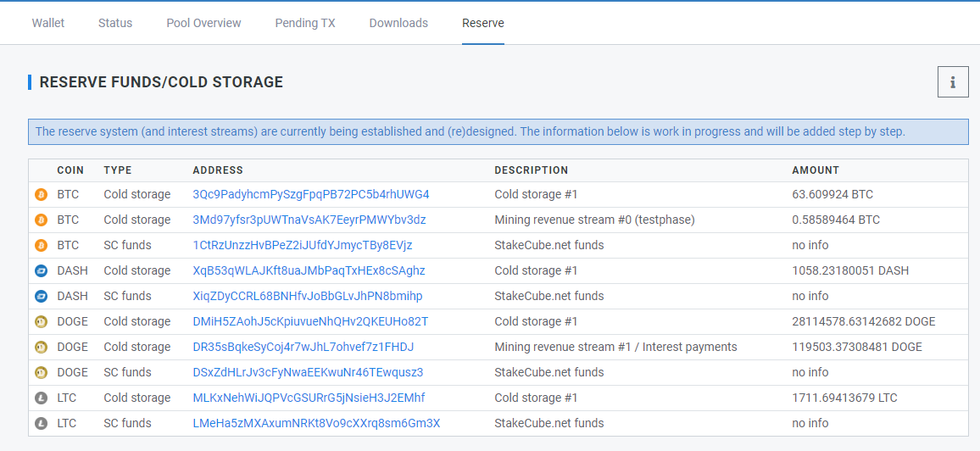Click Cold storage #1 description in the DASH row
The height and width of the screenshot is (451, 980).
pos(536,270)
